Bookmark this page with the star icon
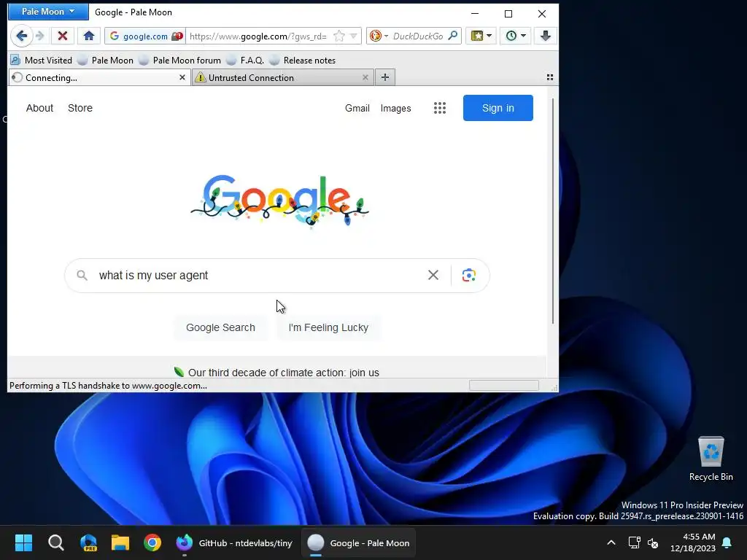Image resolution: width=747 pixels, height=560 pixels. coord(338,36)
